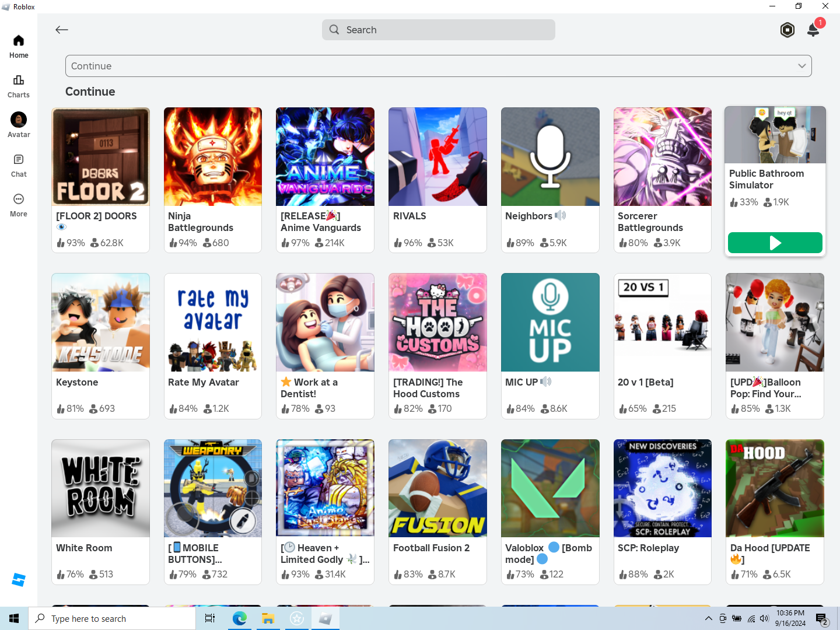Open the MOBILE BUTTONS weaponry game thumbnail
The image size is (840, 630).
(x=213, y=488)
